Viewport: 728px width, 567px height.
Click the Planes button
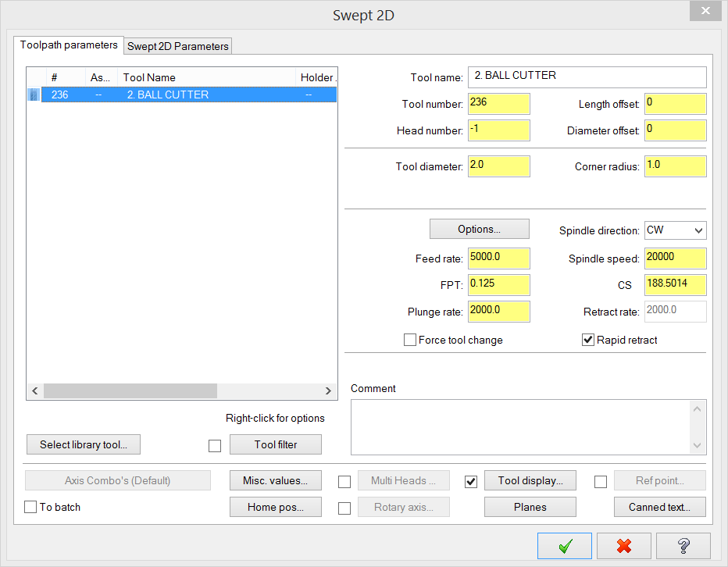point(530,507)
